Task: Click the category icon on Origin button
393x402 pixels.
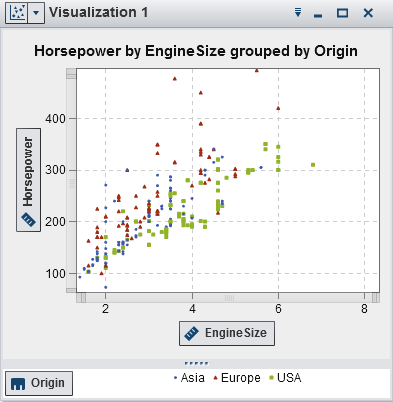Action: click(x=18, y=384)
